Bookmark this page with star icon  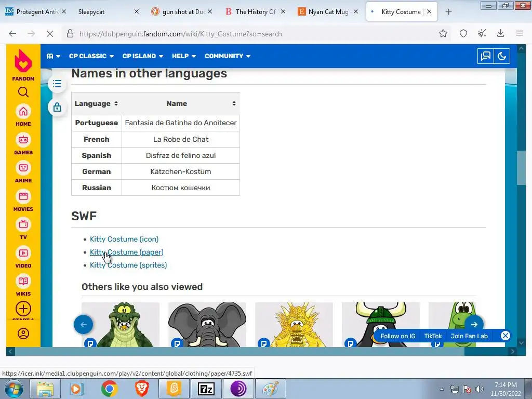pos(443,33)
